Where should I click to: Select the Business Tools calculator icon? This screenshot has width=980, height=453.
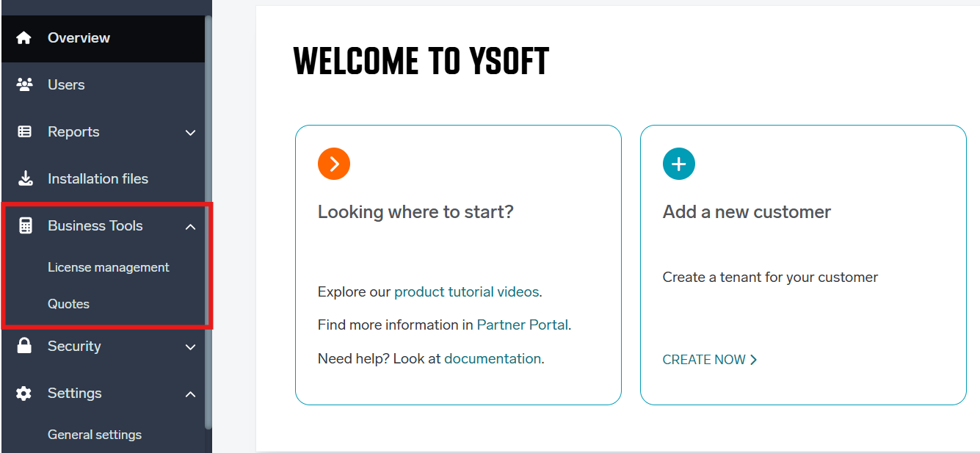pos(24,225)
